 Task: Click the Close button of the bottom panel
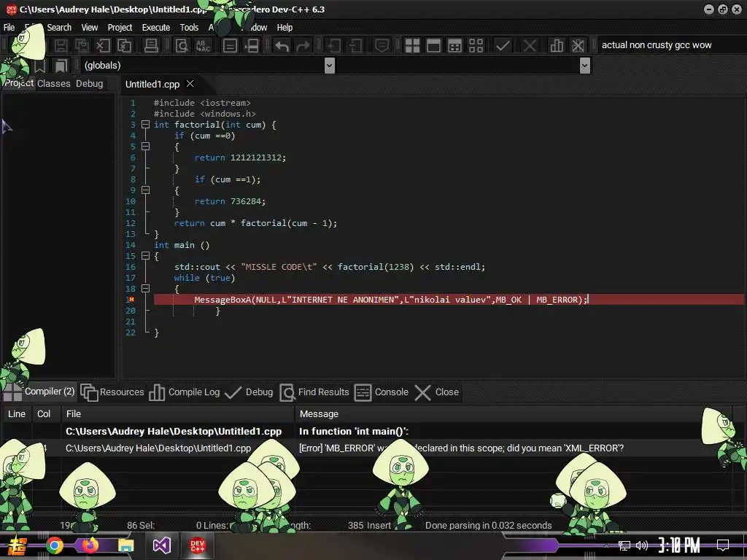[x=437, y=392]
